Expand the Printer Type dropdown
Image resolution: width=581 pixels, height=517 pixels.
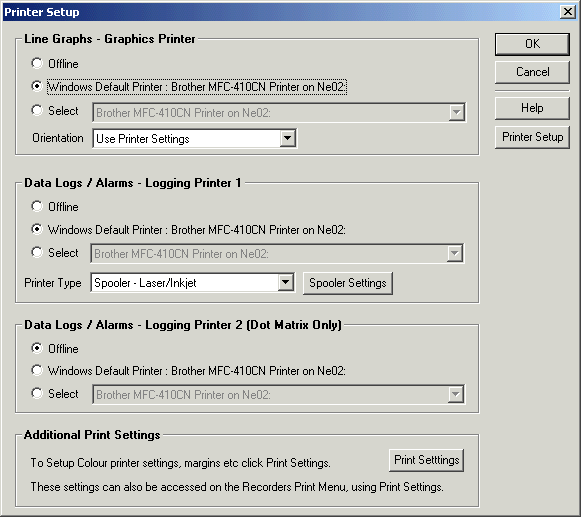285,283
